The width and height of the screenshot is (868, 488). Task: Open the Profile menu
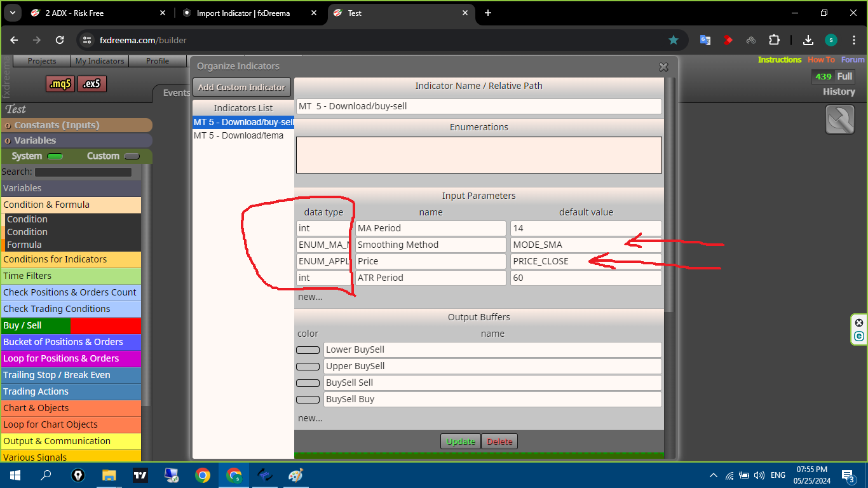coord(158,61)
